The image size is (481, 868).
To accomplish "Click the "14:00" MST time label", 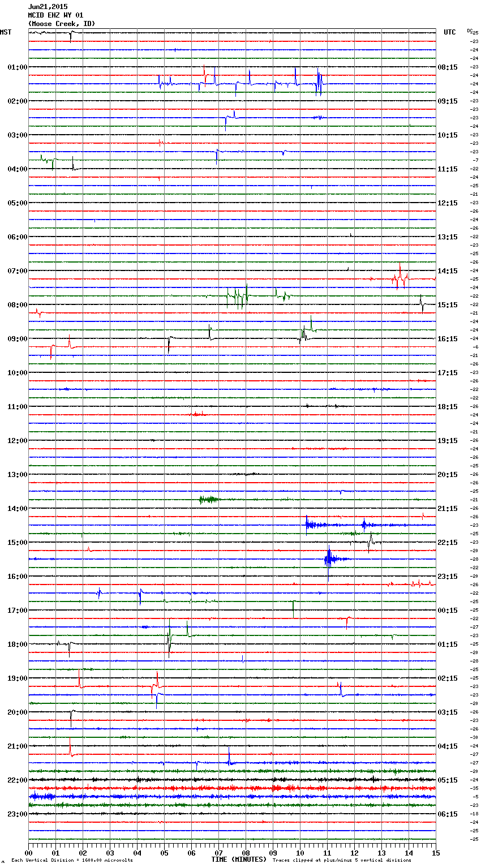I will pyautogui.click(x=18, y=509).
